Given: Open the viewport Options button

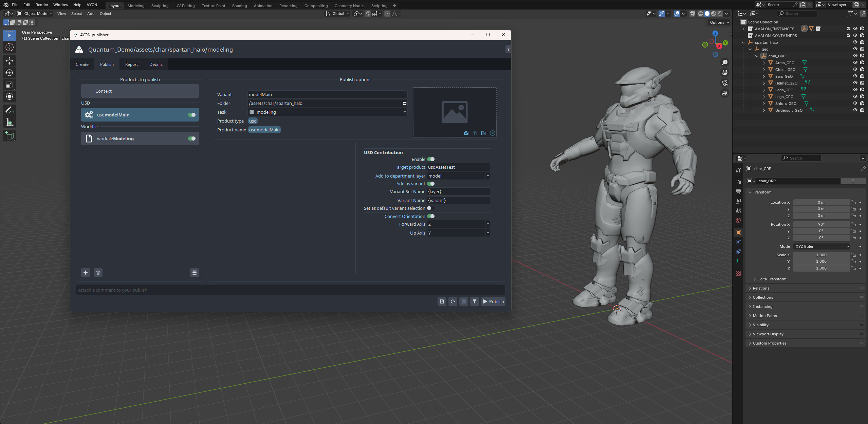Looking at the screenshot, I should tap(719, 22).
